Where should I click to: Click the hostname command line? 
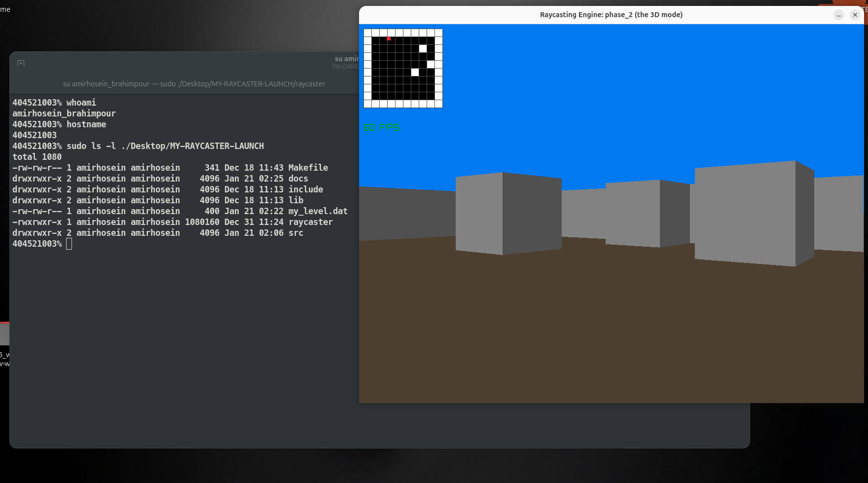(86, 124)
